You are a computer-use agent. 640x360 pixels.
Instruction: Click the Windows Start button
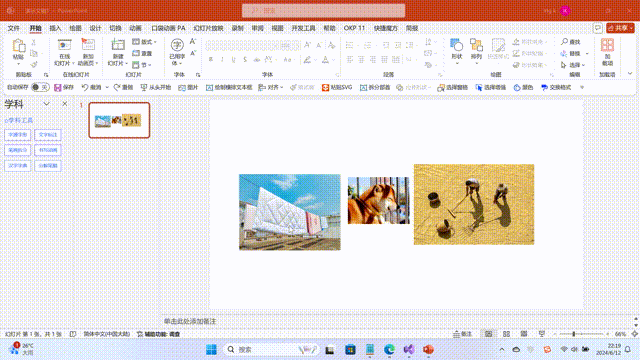tap(211, 349)
